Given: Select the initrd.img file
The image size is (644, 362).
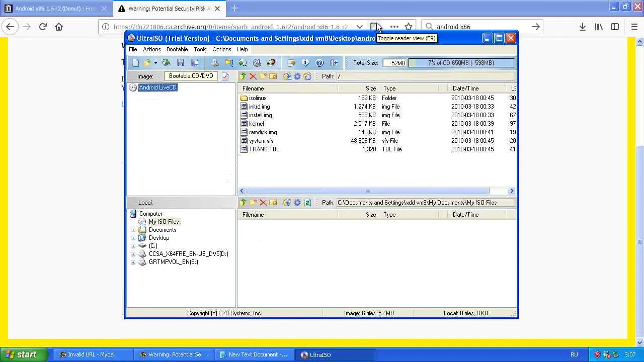Looking at the screenshot, I should click(x=259, y=107).
